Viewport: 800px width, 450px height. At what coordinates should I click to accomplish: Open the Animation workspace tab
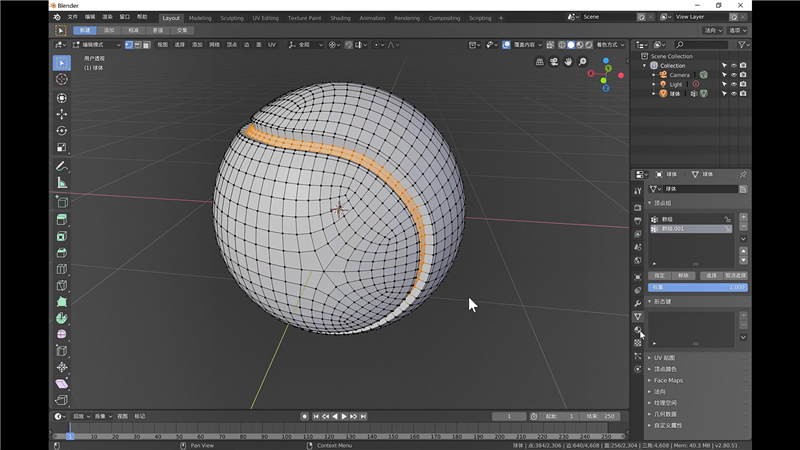(x=372, y=18)
